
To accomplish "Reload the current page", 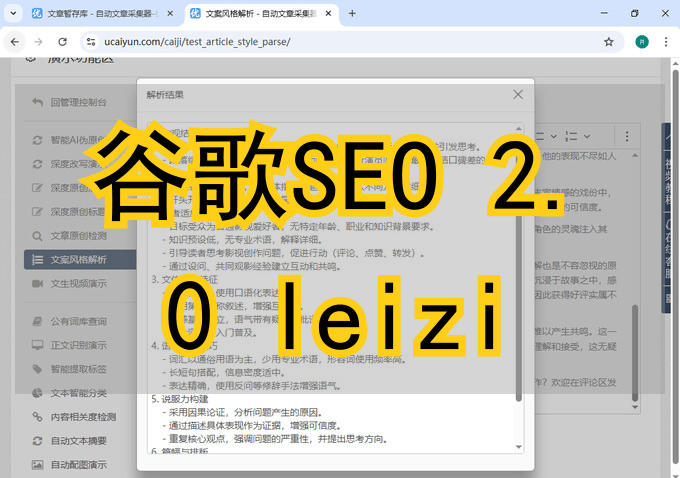I will [x=62, y=42].
